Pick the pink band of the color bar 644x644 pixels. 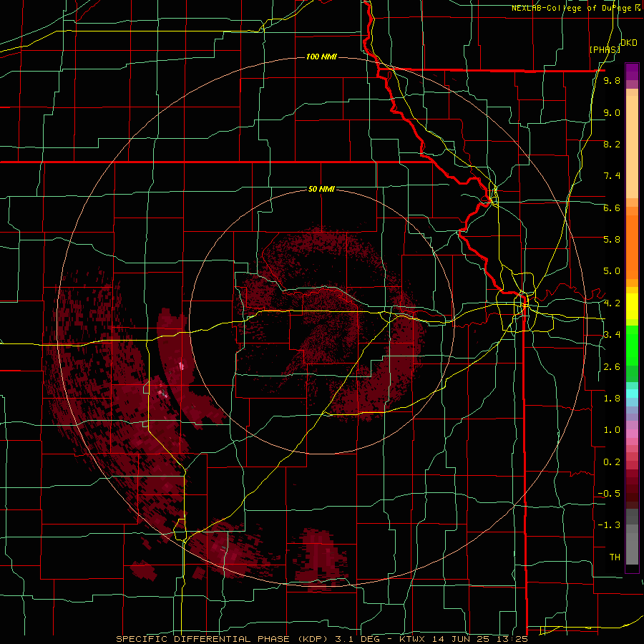(x=632, y=434)
